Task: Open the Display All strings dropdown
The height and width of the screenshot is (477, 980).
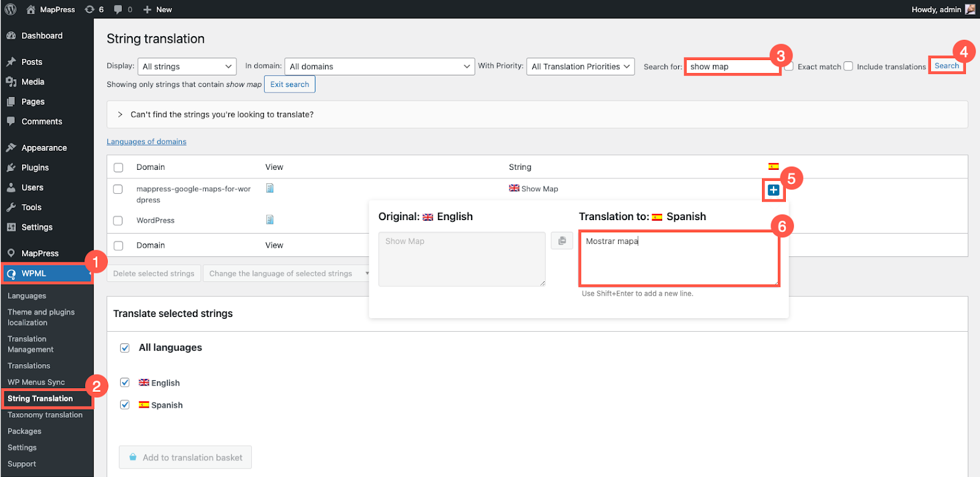Action: (187, 66)
